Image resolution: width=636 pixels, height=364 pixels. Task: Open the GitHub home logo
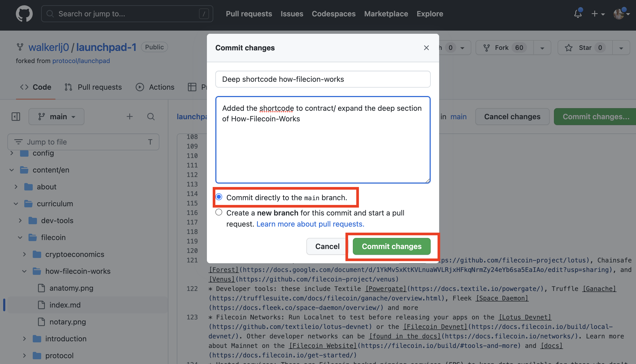point(24,14)
